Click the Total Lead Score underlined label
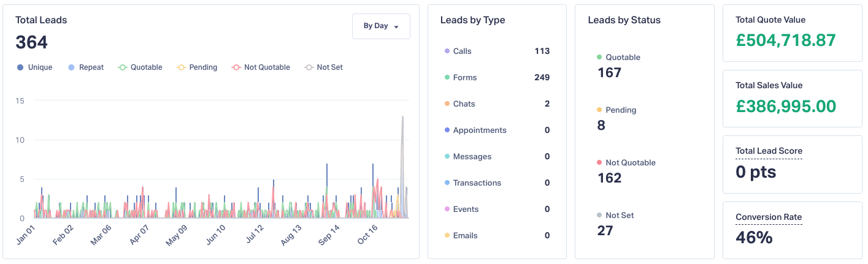868x264 pixels. pyautogui.click(x=769, y=151)
